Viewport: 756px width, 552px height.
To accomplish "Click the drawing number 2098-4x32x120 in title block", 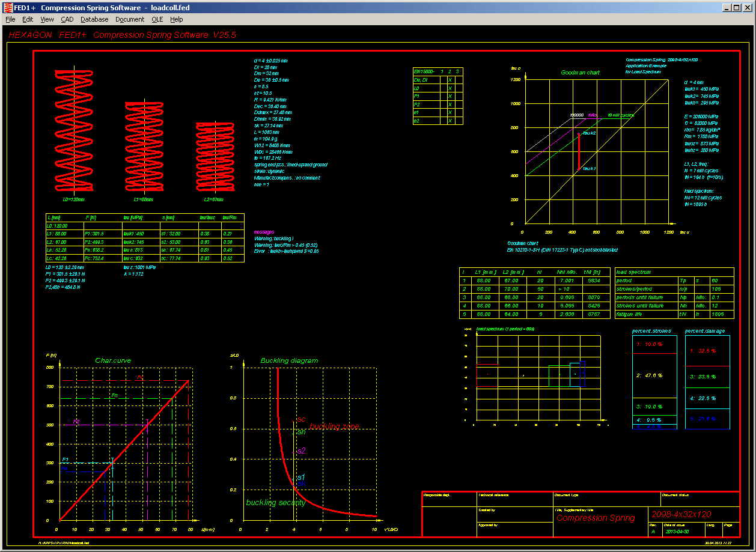I will click(681, 515).
